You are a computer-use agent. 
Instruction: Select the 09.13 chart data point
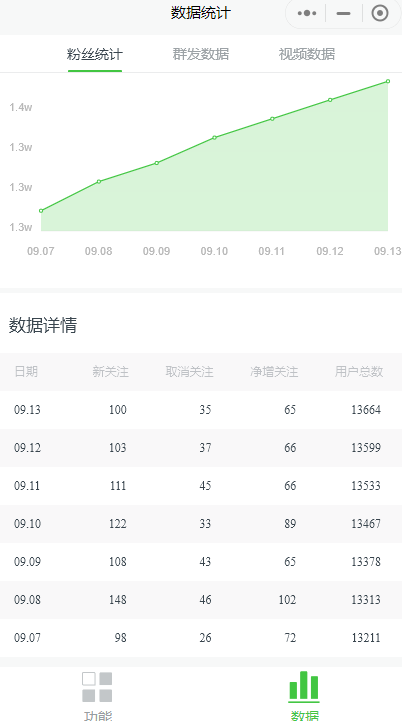[388, 81]
